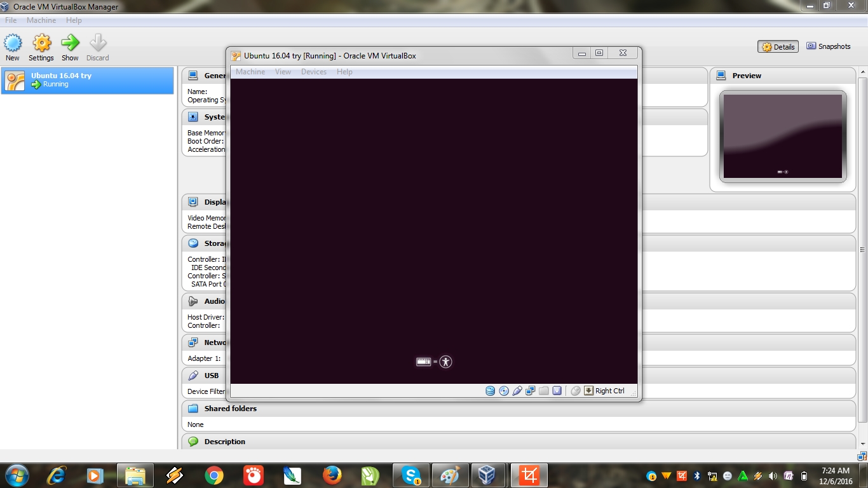Click the accessibility person icon in VM
The height and width of the screenshot is (488, 868).
coord(446,362)
